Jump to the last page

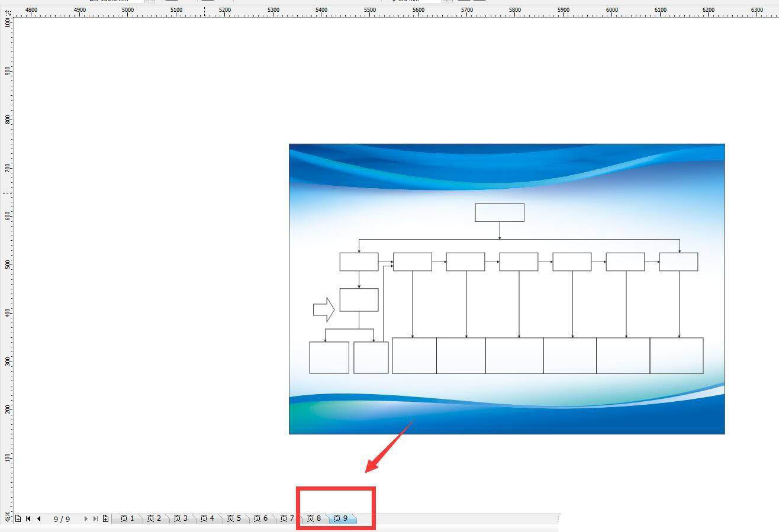(x=95, y=519)
